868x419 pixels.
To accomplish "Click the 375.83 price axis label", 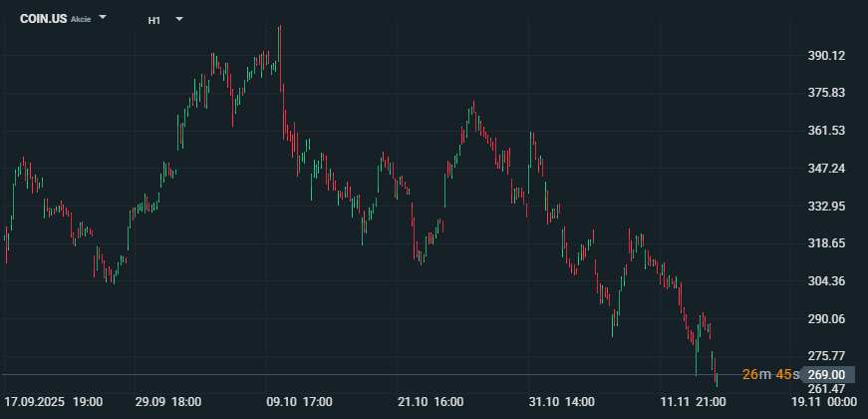I will tap(826, 93).
